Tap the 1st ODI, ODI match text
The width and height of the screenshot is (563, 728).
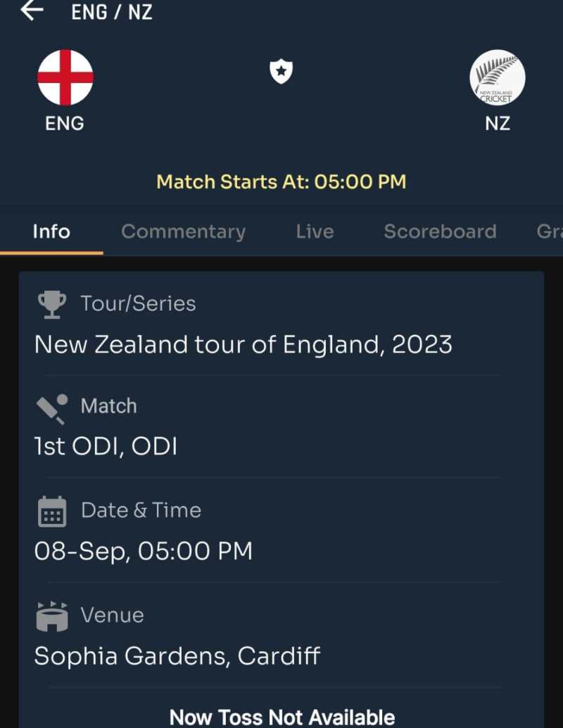[106, 447]
